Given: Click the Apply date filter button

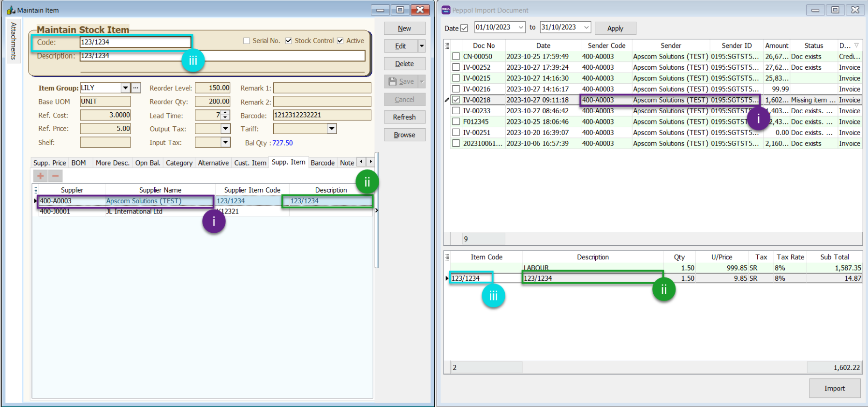Looking at the screenshot, I should click(x=615, y=28).
